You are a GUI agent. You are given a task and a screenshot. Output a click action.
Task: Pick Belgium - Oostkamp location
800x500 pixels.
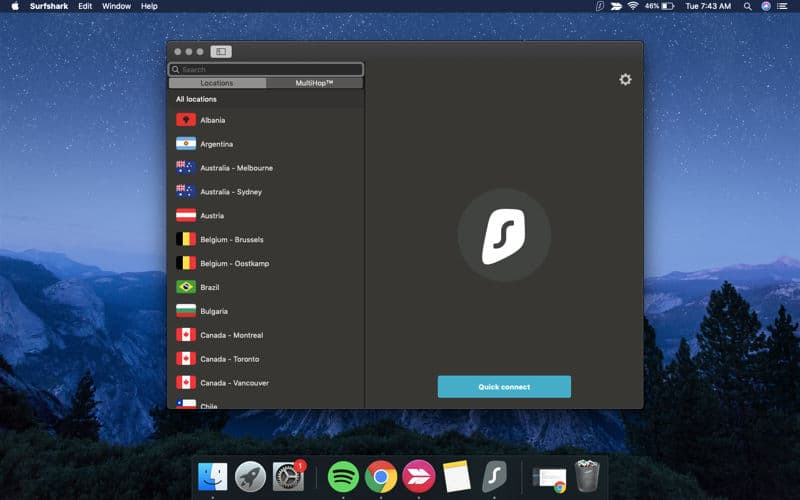266,263
